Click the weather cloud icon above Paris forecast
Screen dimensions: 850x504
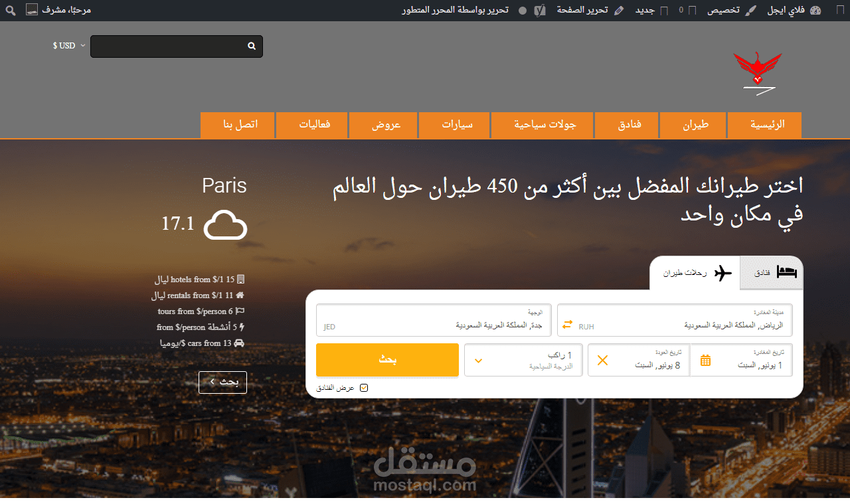click(225, 224)
